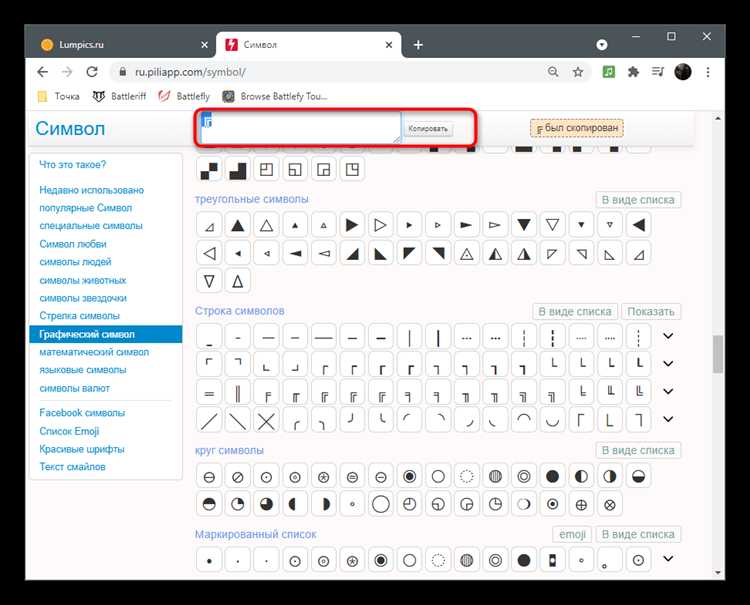750x605 pixels.
Task: Focus the symbol text input field
Action: [x=298, y=126]
